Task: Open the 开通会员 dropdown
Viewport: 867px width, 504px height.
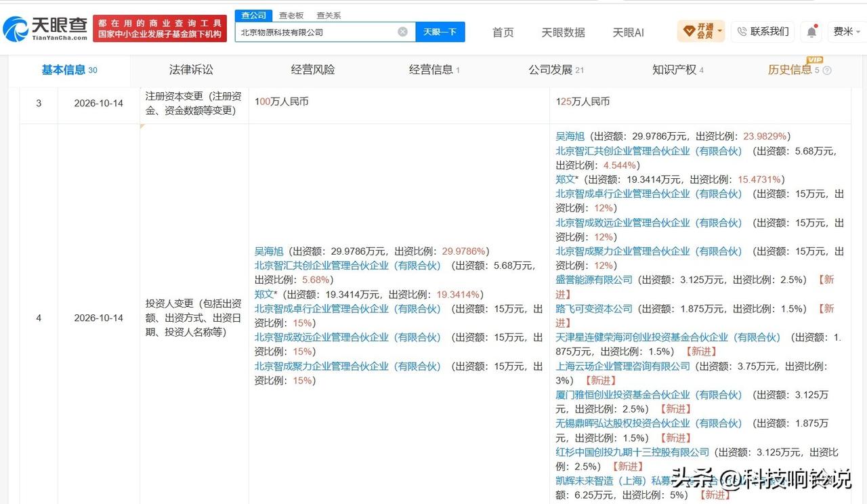Action: (701, 31)
